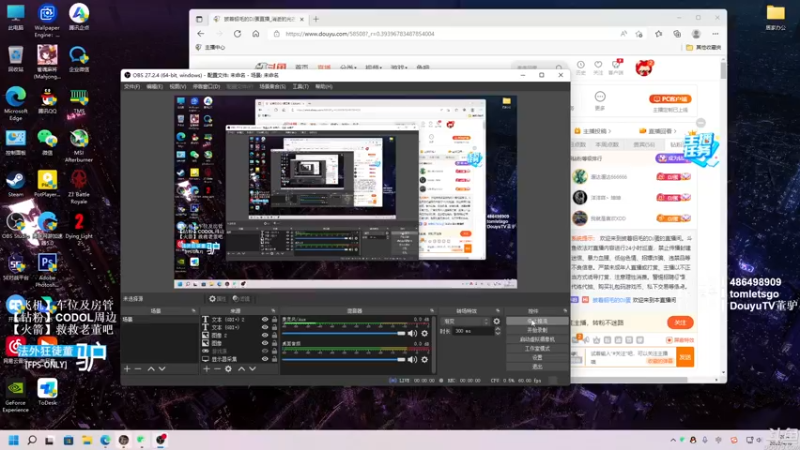Open the 文件(F) menu in OBS

132,87
